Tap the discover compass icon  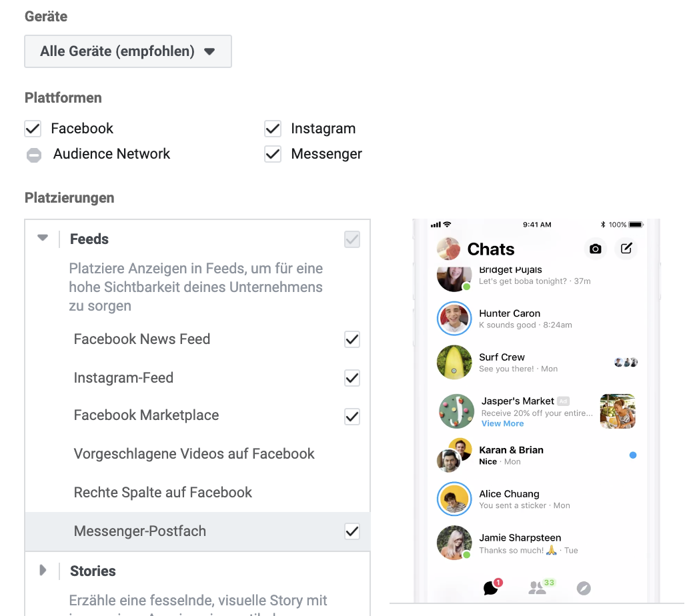coord(584,588)
